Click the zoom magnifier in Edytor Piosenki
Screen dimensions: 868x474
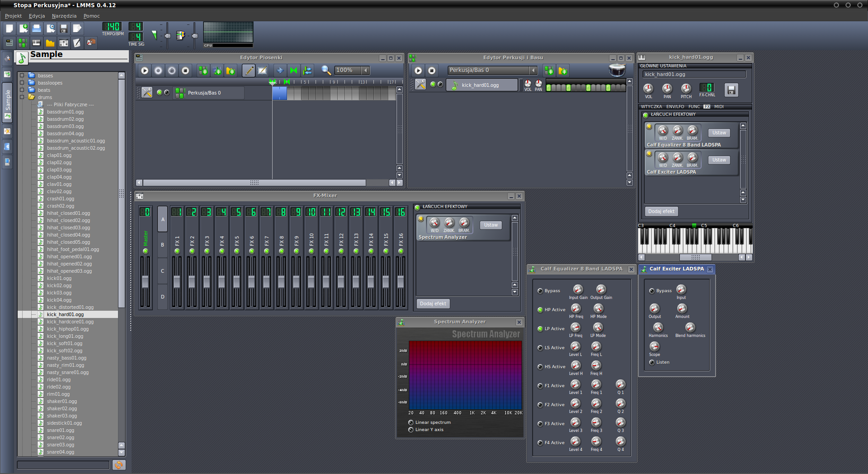pos(326,70)
